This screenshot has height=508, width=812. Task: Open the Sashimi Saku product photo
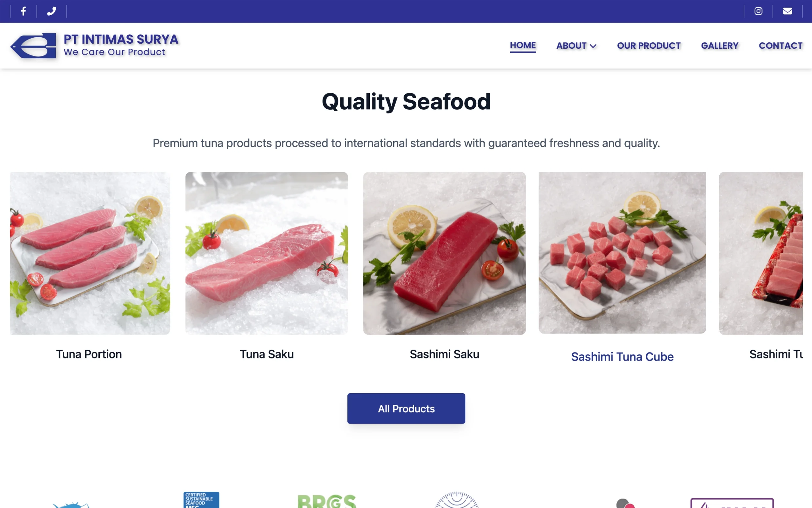coord(445,253)
